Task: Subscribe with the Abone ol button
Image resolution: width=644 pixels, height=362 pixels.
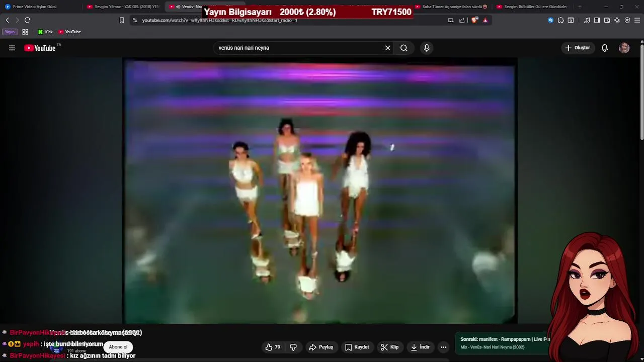Action: 118,347
